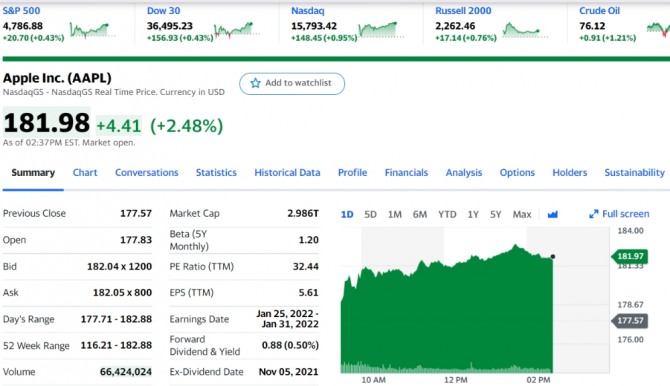This screenshot has width=670, height=386.
Task: Click the S&P 500 mini sparkline chart
Action: pos(91,30)
